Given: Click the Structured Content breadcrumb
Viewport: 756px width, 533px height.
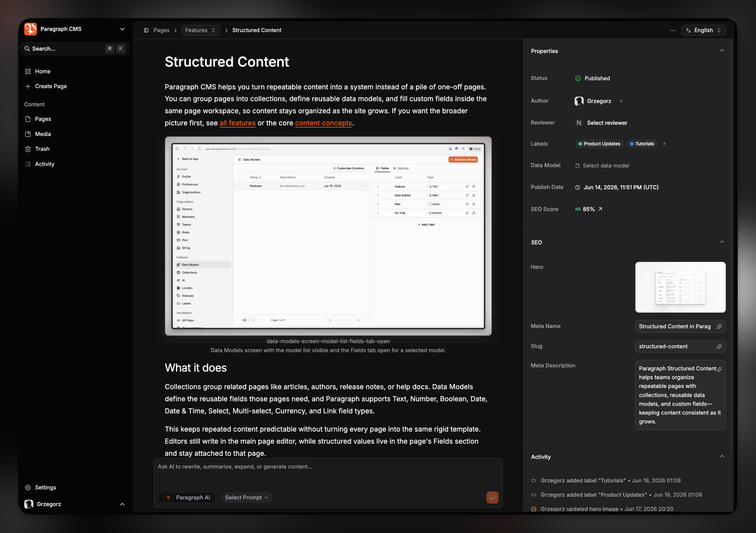Looking at the screenshot, I should pyautogui.click(x=257, y=30).
